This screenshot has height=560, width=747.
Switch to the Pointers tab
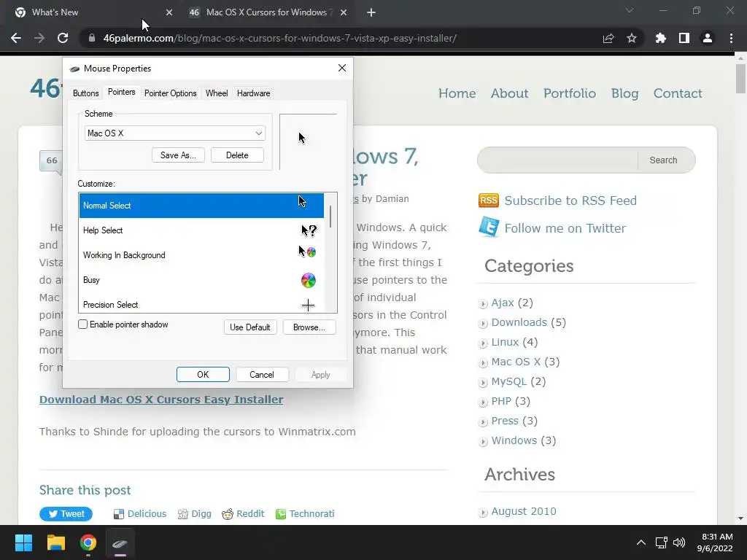[x=122, y=92]
